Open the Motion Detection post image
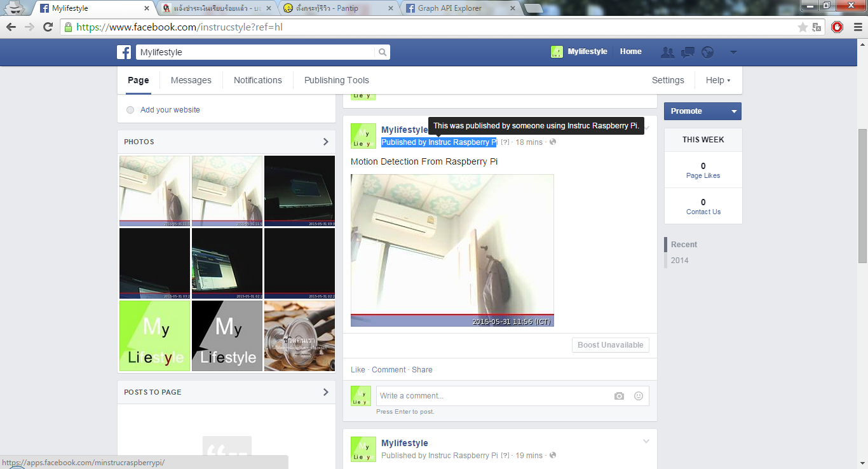This screenshot has width=868, height=469. 452,250
